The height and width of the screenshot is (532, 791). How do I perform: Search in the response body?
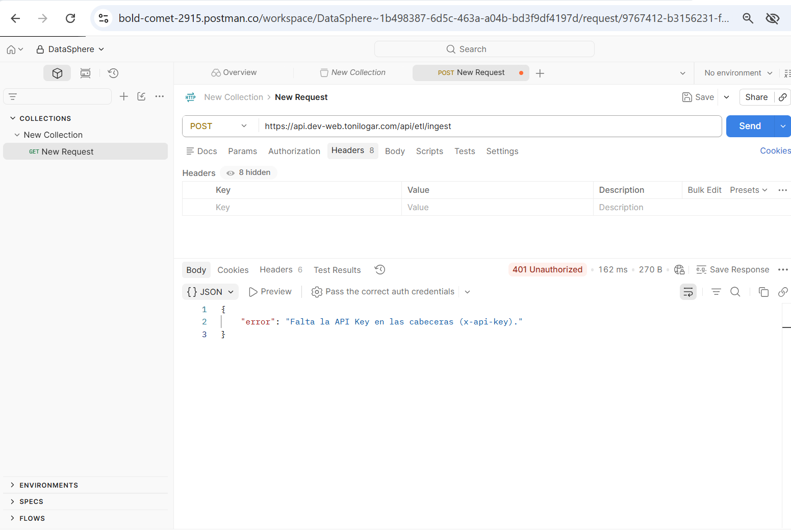point(735,292)
